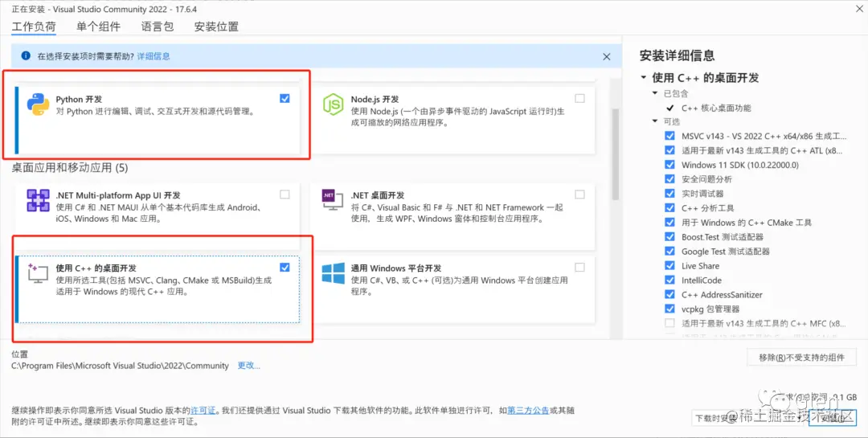The height and width of the screenshot is (438, 868).
Task: Collapse the 可选 components section
Action: coord(656,121)
